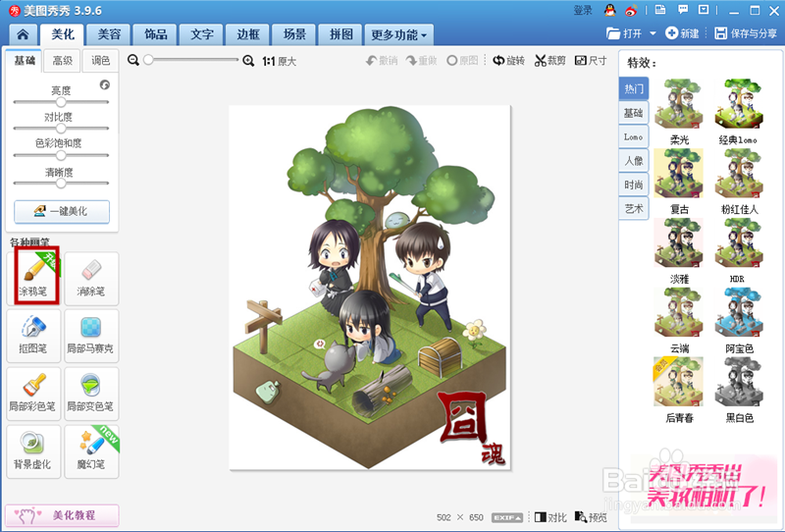This screenshot has height=532, width=785.
Task: Switch to the 场景 tab
Action: (x=294, y=34)
